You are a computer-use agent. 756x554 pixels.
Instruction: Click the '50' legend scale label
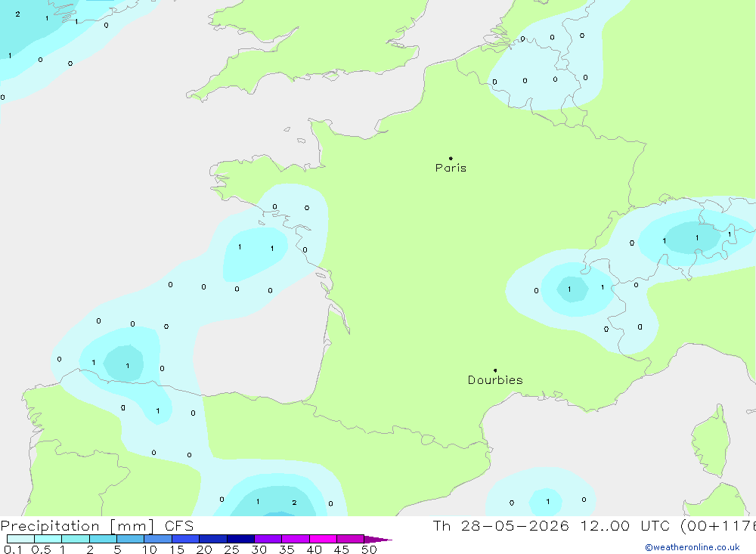coord(369,549)
